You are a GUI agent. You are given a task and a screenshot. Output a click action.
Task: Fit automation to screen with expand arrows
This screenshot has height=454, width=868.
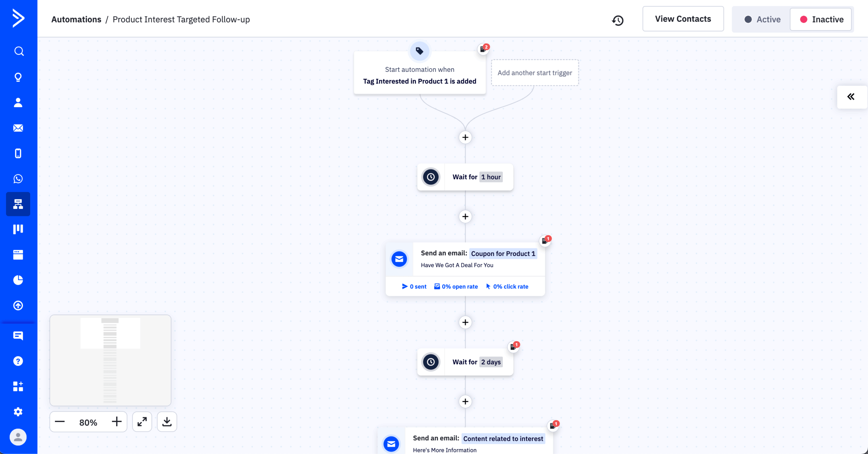(142, 422)
